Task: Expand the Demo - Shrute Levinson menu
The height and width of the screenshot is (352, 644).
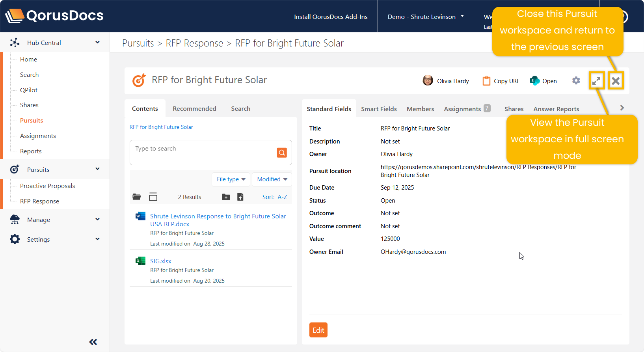Action: click(426, 17)
